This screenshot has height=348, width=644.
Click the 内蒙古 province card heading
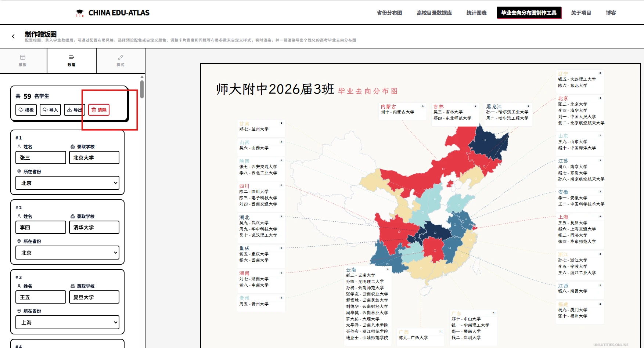[x=388, y=106]
